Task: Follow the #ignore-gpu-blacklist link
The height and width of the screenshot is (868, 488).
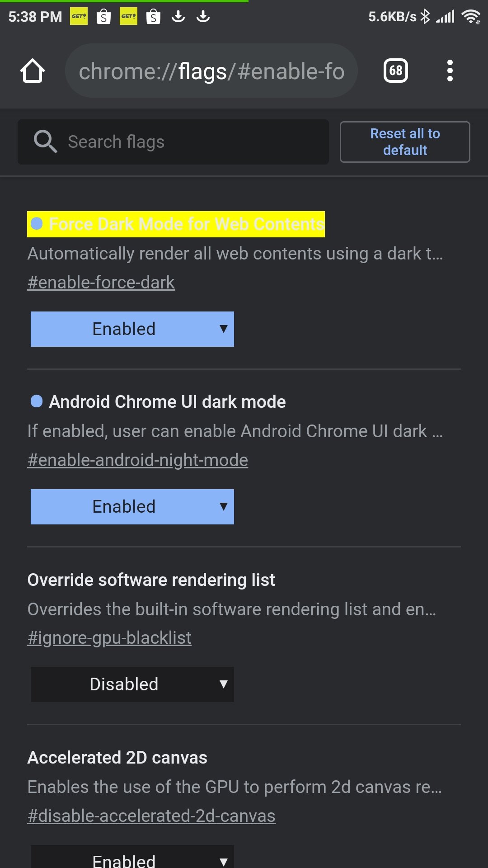Action: [x=109, y=638]
